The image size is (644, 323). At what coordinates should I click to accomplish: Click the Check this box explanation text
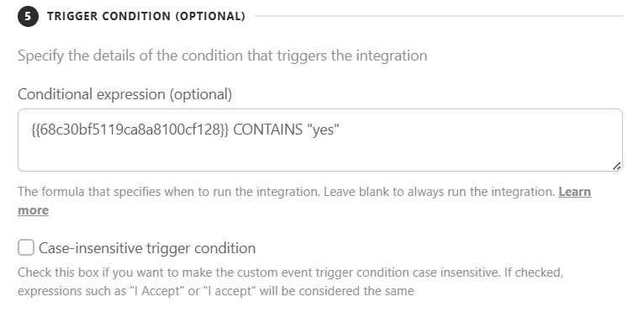click(x=290, y=282)
